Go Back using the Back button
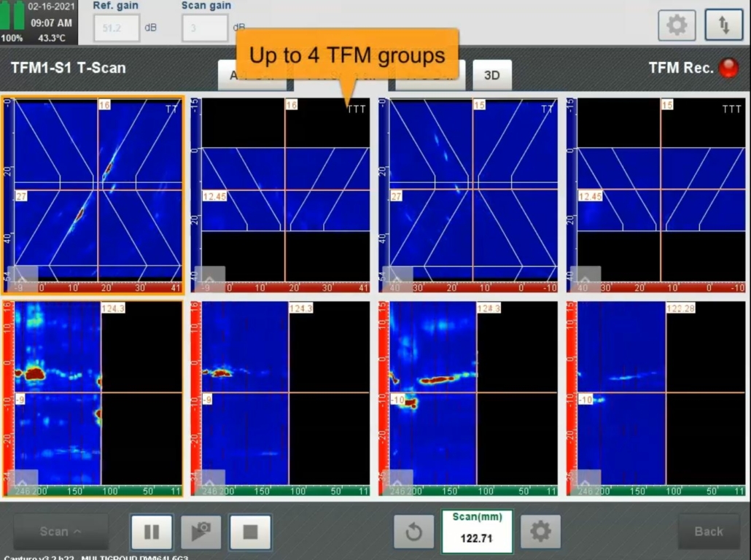751x560 pixels. [x=709, y=532]
